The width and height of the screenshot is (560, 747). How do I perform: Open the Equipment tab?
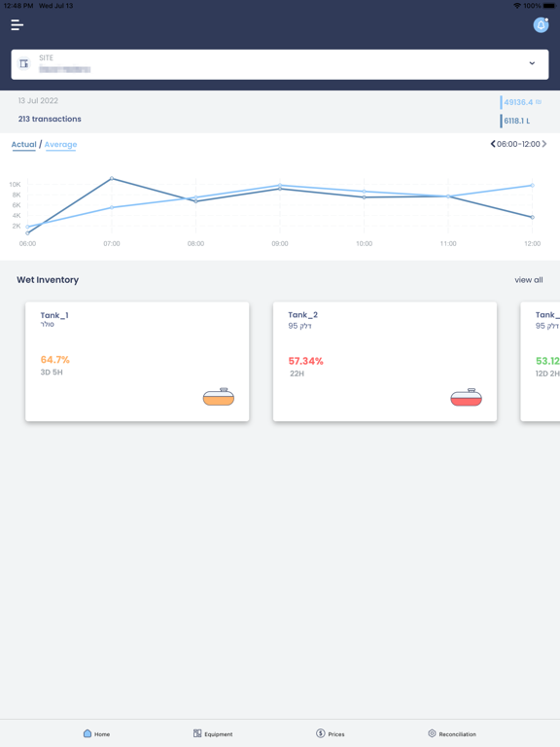pos(213,733)
